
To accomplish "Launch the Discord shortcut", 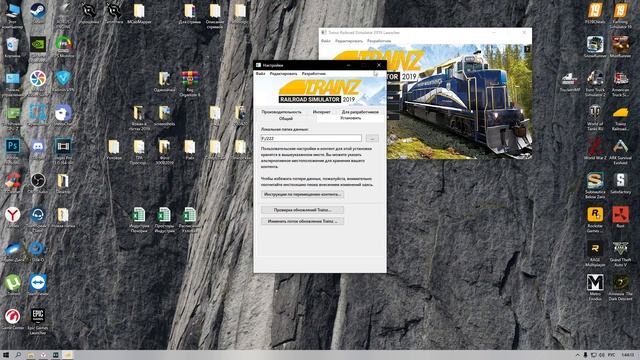I will (38, 148).
